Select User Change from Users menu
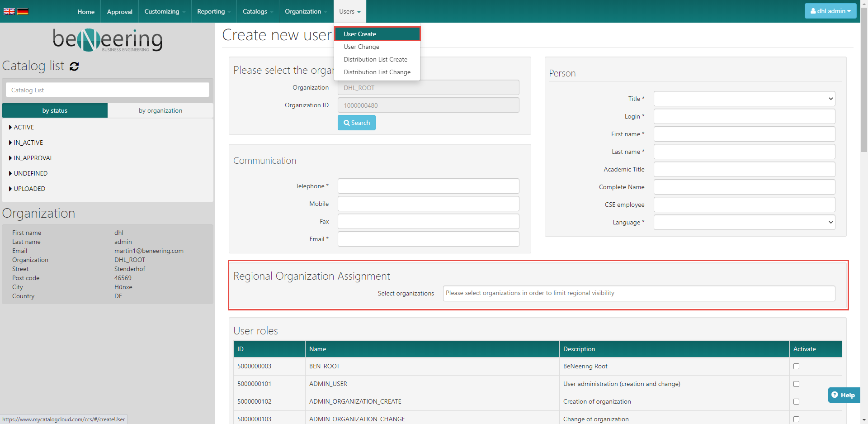The width and height of the screenshot is (868, 424). click(361, 47)
